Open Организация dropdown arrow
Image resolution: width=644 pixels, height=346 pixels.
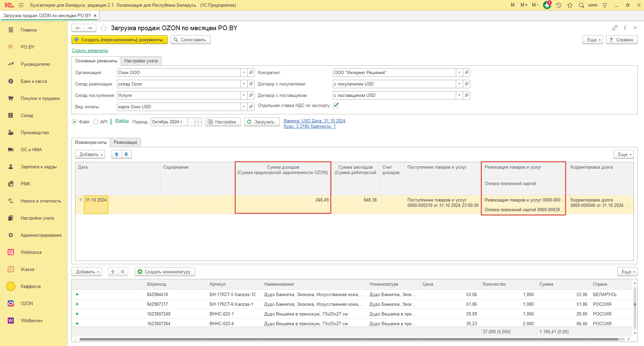pyautogui.click(x=244, y=72)
